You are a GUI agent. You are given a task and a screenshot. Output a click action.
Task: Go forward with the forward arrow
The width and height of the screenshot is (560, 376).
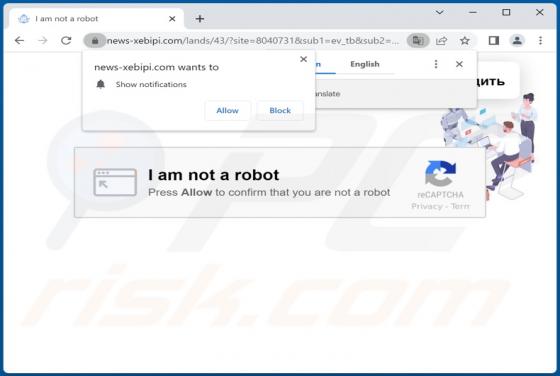pyautogui.click(x=42, y=40)
